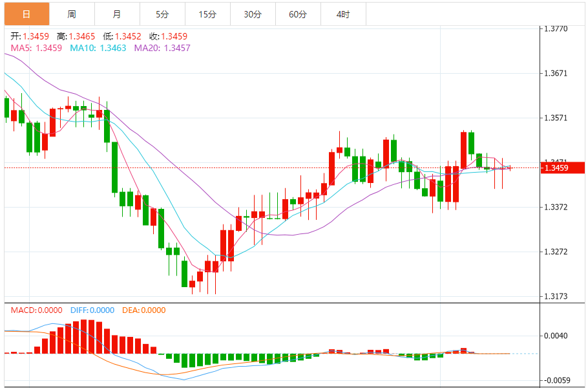Select the 日 daily timeframe tab
Screen dimensions: 588x388
(26, 14)
